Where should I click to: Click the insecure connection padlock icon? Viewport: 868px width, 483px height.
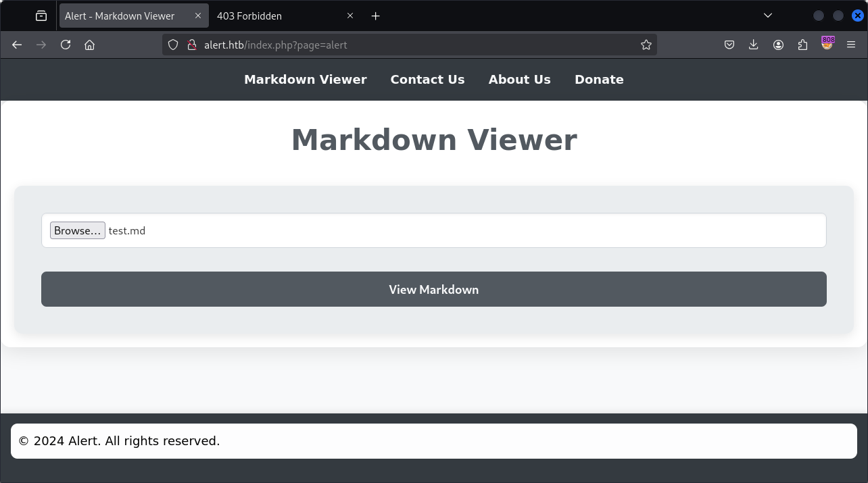(x=191, y=45)
